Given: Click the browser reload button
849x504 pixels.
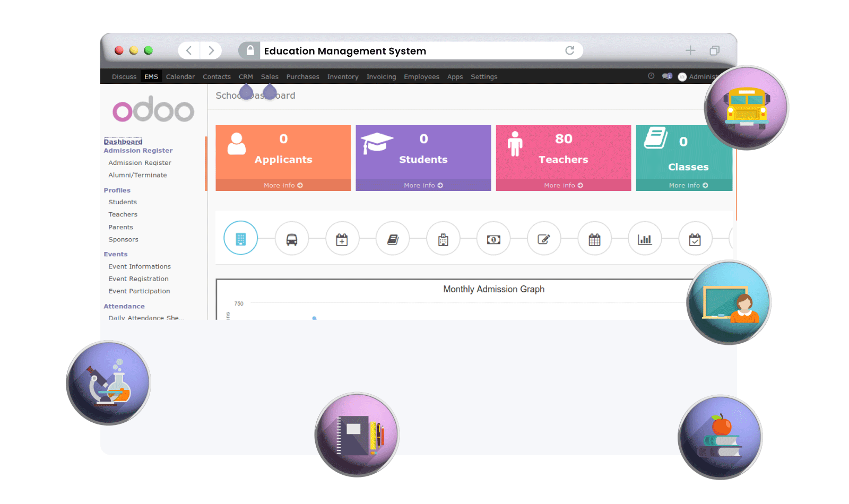Looking at the screenshot, I should pos(570,50).
